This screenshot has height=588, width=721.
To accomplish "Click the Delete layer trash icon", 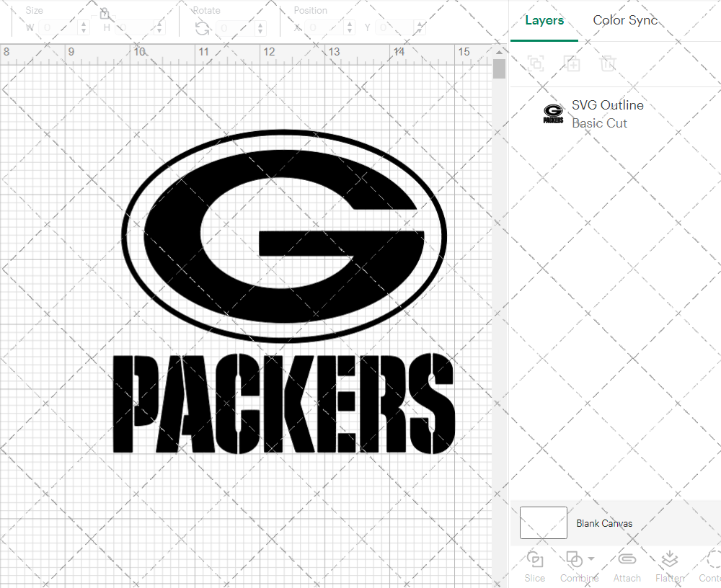I will pyautogui.click(x=608, y=63).
